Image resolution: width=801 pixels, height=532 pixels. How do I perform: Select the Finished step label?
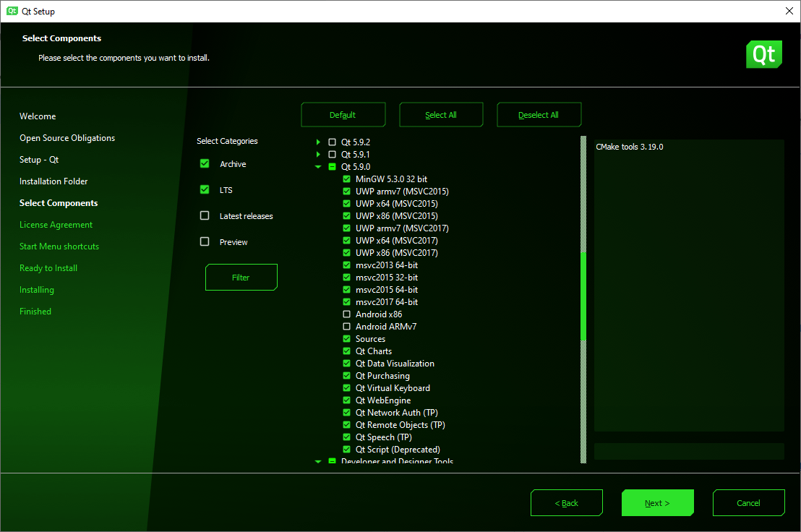point(35,312)
